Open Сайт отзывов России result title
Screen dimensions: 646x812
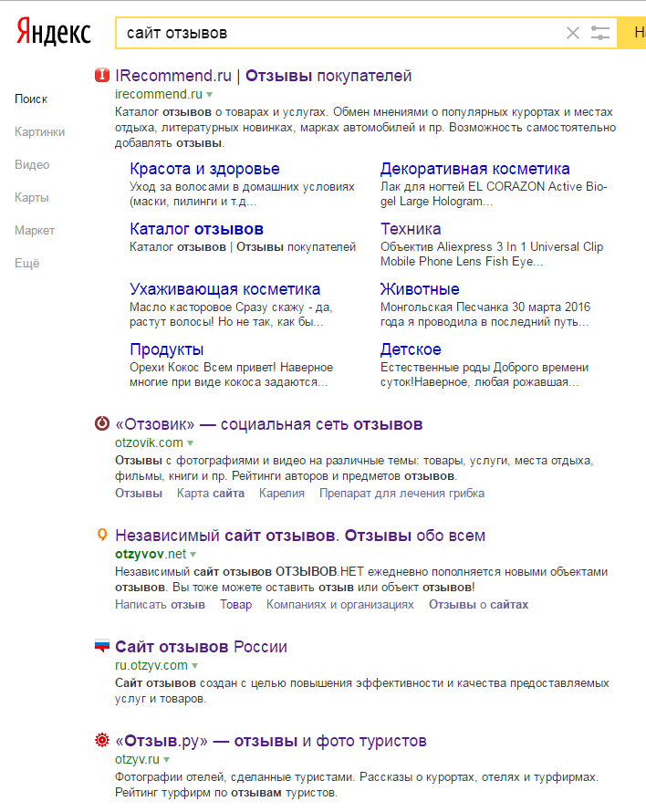tap(201, 647)
